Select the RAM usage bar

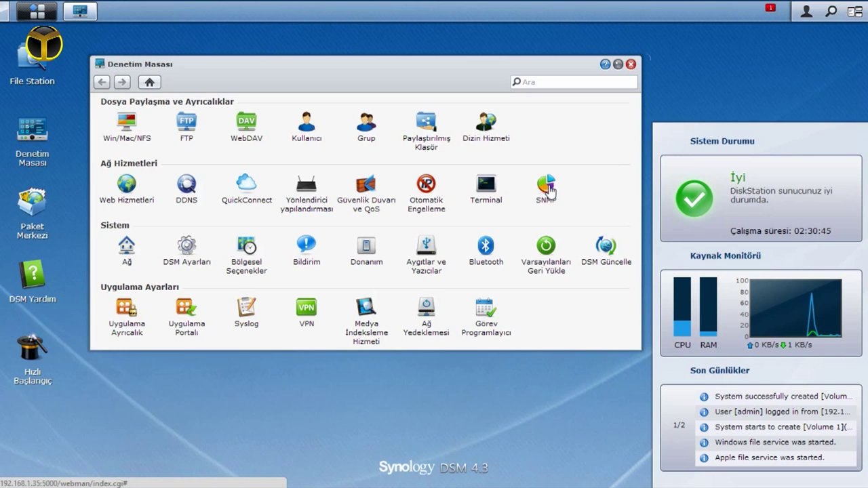coord(708,307)
